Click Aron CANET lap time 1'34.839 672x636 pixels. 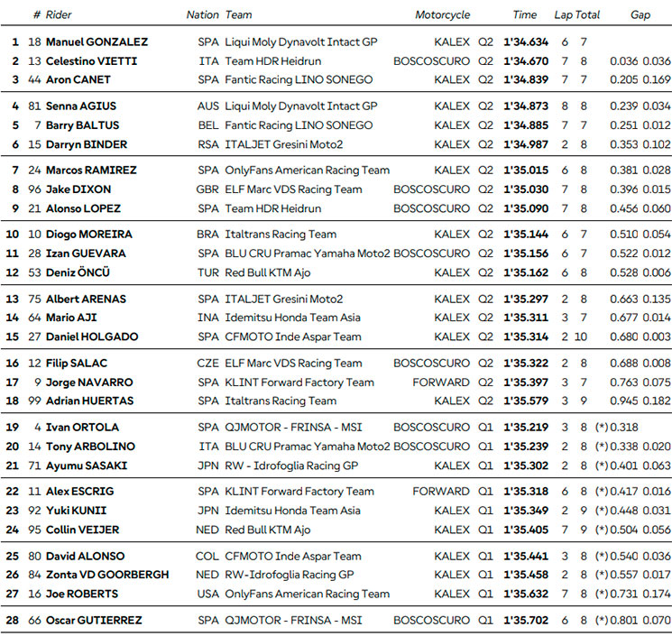click(526, 79)
